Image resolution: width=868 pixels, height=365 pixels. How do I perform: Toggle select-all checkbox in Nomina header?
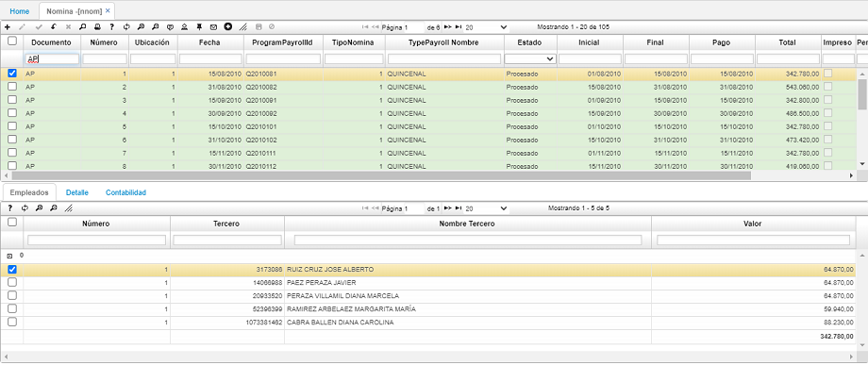coord(12,41)
